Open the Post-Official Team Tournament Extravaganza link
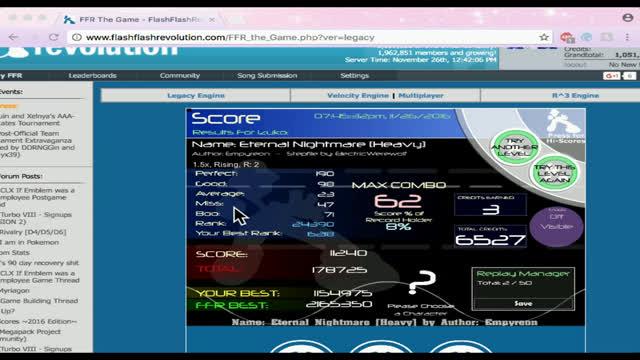 37,144
